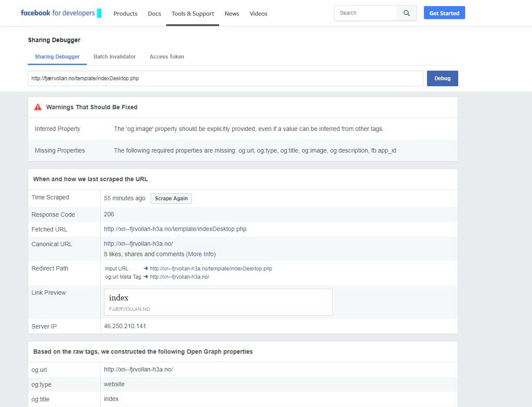The height and width of the screenshot is (407, 532).
Task: Click the 'Based on the raw tags' heading
Action: pos(143,352)
